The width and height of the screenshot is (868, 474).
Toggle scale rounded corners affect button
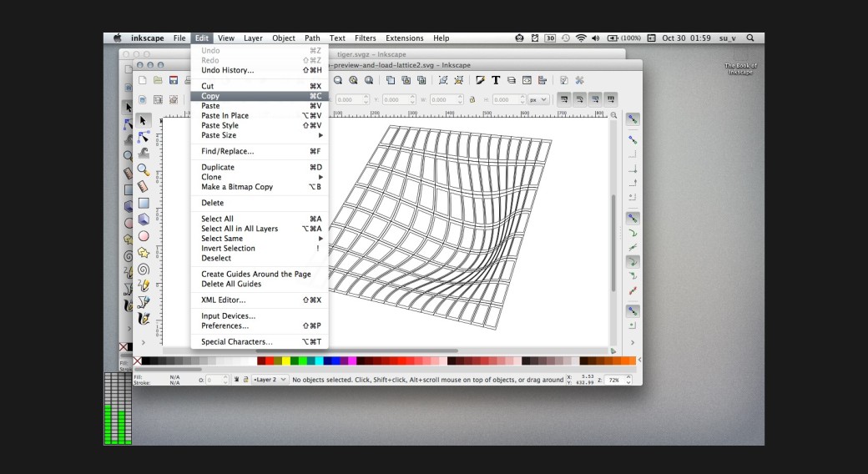pos(579,99)
